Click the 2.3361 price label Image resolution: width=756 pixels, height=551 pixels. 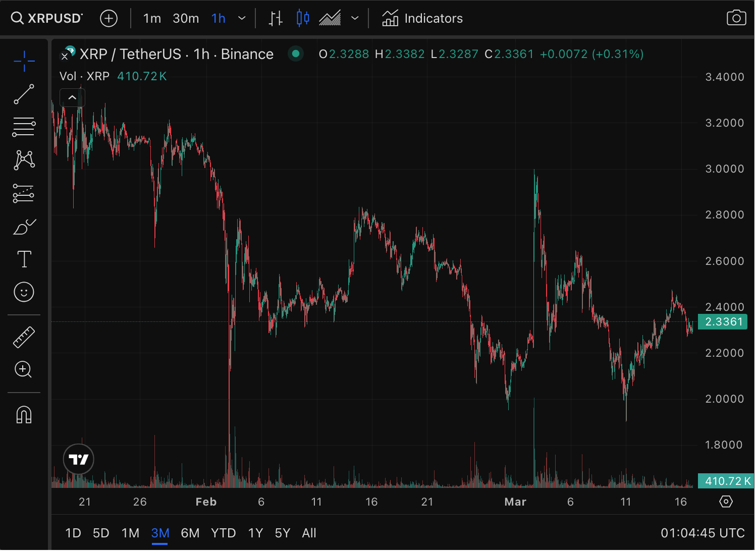click(723, 321)
